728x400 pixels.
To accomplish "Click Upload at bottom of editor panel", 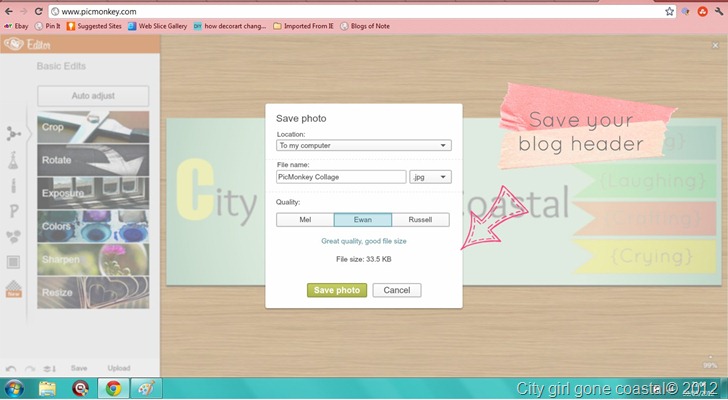I will pos(119,368).
